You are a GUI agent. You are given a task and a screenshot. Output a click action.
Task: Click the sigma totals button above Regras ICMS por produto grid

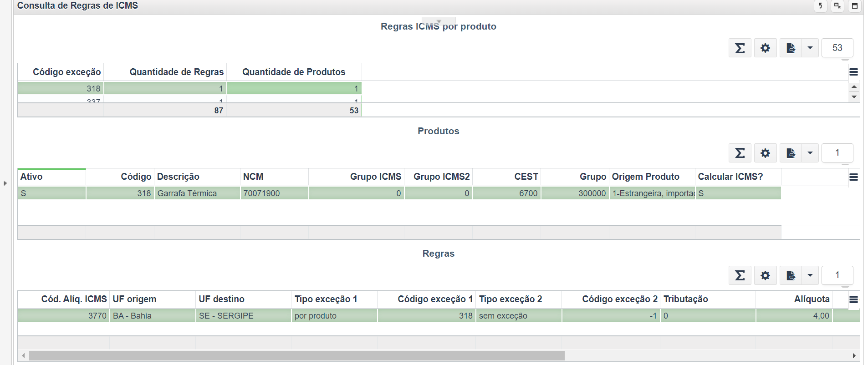pos(740,48)
